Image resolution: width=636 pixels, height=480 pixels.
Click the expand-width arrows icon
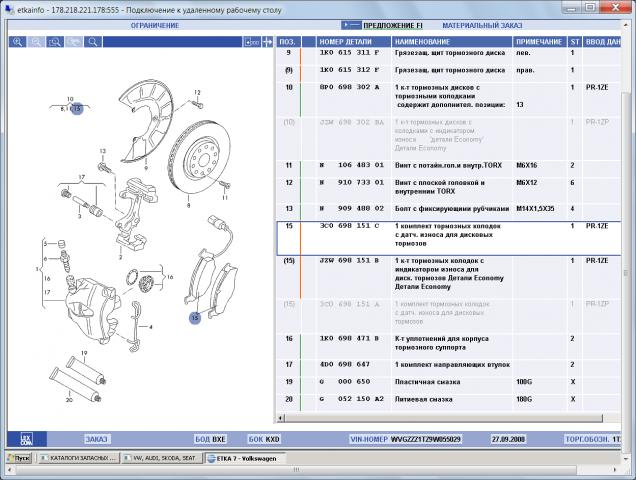[267, 42]
